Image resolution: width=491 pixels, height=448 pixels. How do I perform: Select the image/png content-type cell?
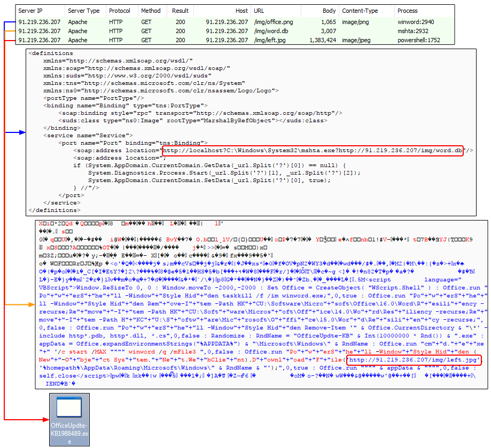pos(355,22)
